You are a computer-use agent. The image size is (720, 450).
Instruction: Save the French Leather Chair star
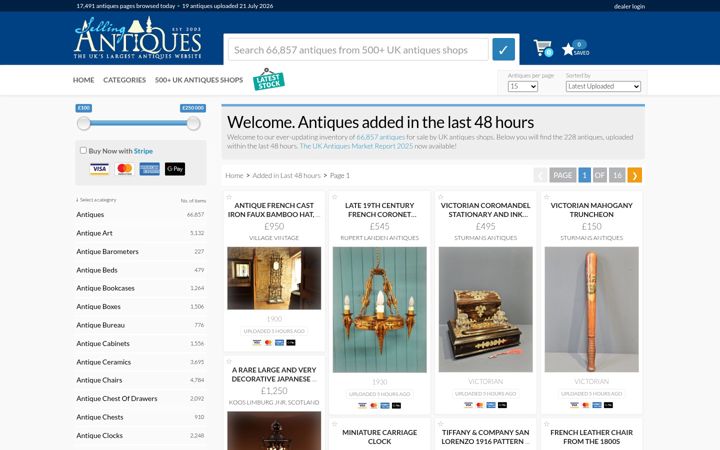546,424
